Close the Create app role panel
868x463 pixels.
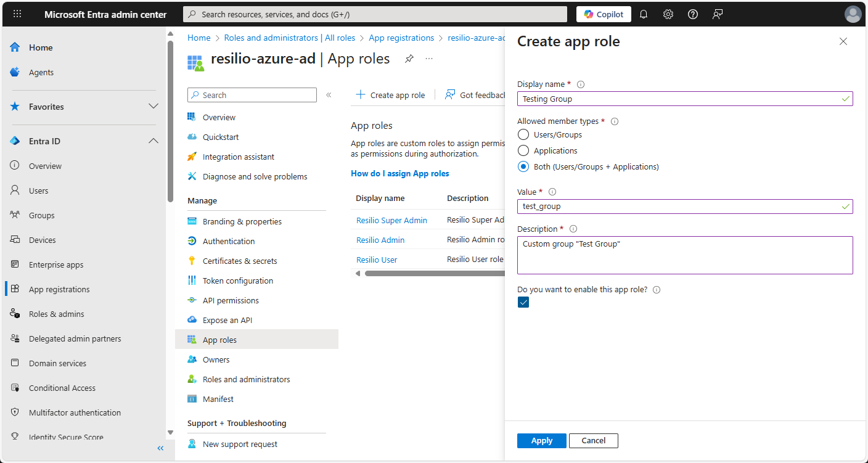pos(843,41)
